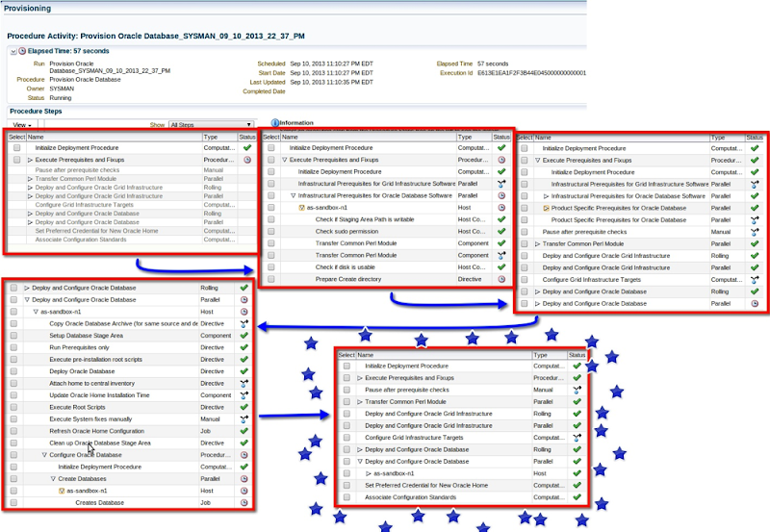Click running status icon for Prepare Create directory
Image resolution: width=770 pixels, height=532 pixels.
(x=501, y=279)
